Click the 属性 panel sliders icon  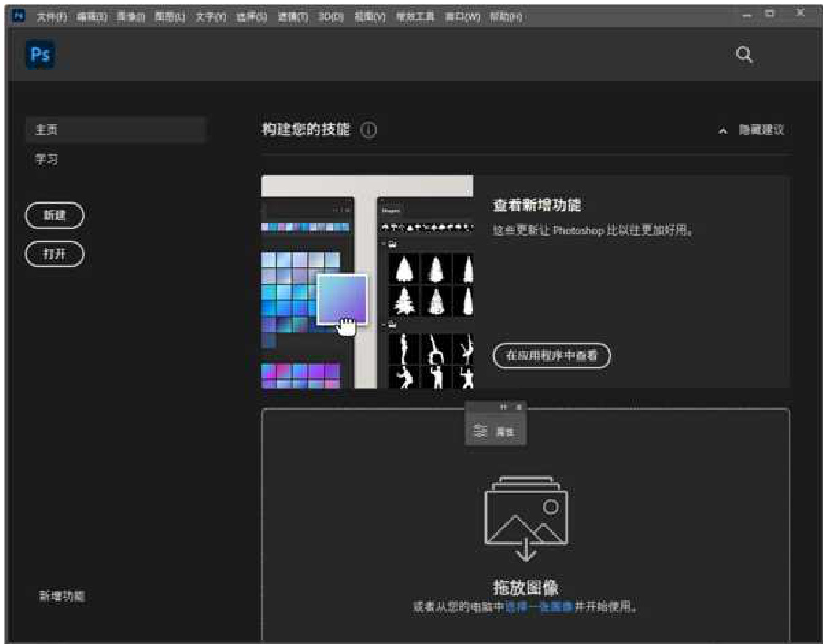click(x=480, y=432)
